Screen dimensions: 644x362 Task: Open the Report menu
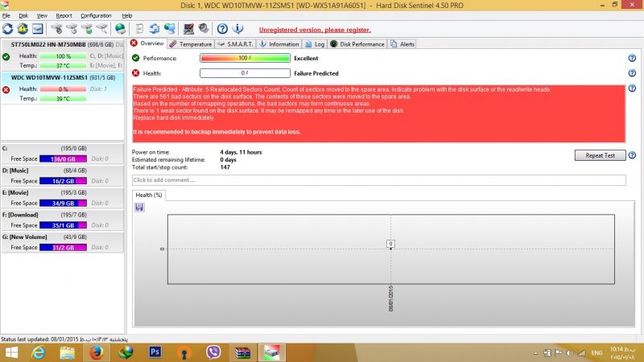tap(64, 15)
